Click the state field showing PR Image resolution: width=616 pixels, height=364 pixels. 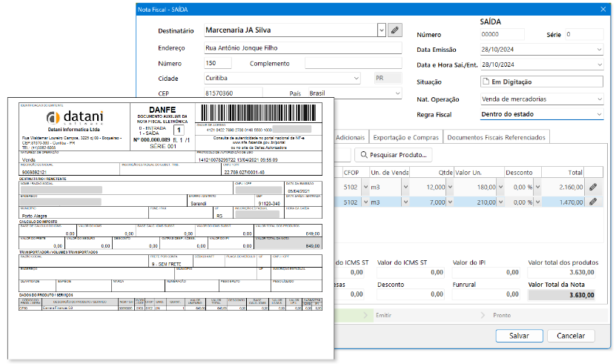tap(388, 79)
